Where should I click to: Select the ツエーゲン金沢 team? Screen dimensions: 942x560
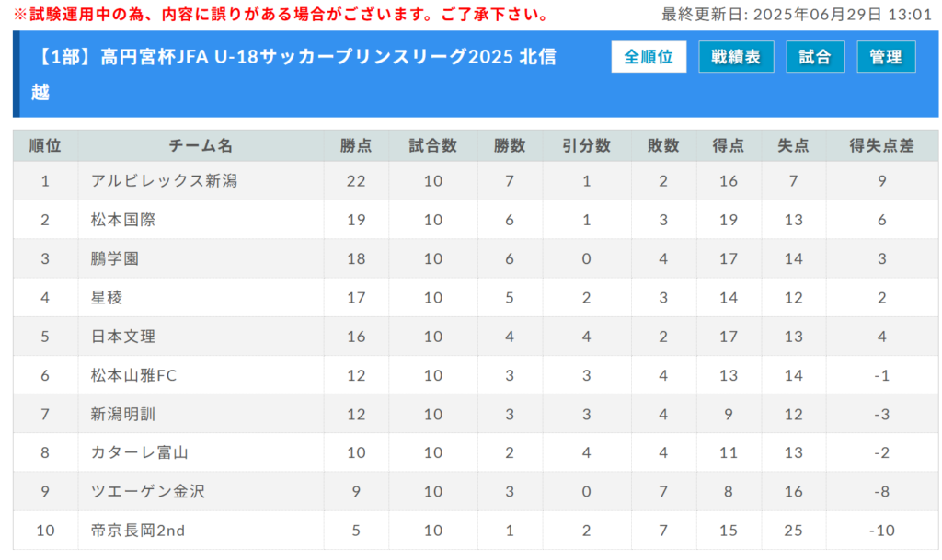147,492
